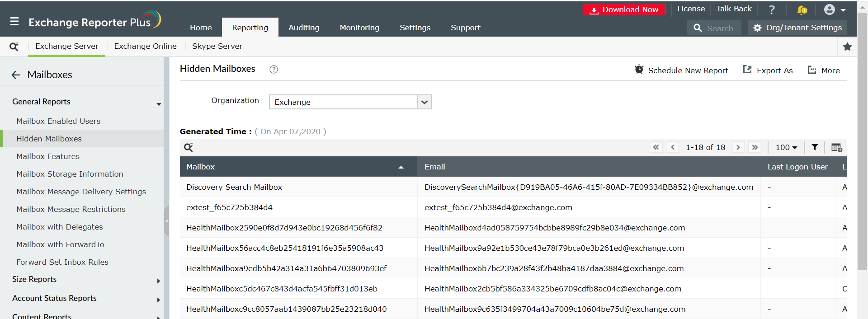Select HealthMailboxc9cc8057aab1439087bb25e23218d040 cell

298,309
